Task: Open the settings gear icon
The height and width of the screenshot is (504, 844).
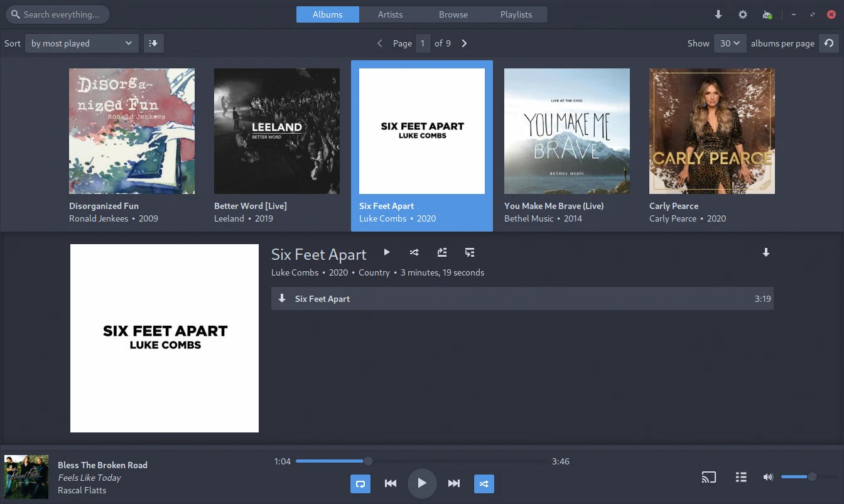Action: point(743,14)
